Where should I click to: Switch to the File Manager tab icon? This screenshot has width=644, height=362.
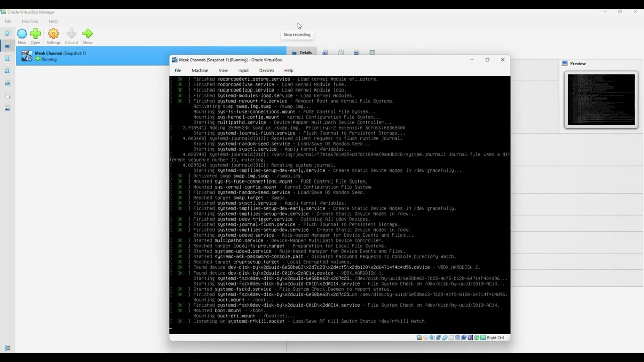pos(372,52)
